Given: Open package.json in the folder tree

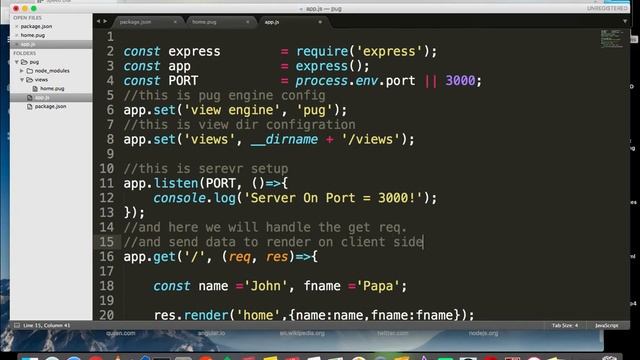Looking at the screenshot, I should point(50,107).
